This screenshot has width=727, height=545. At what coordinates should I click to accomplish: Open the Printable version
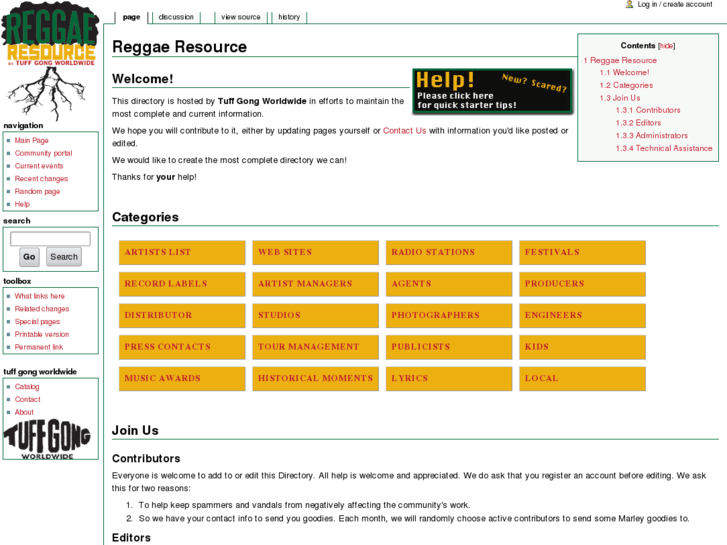click(42, 334)
